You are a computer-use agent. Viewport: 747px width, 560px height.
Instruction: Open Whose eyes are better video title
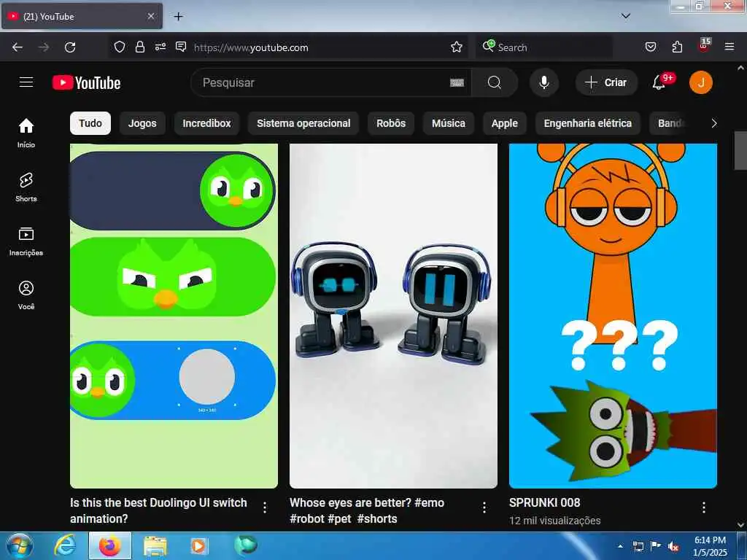[367, 510]
